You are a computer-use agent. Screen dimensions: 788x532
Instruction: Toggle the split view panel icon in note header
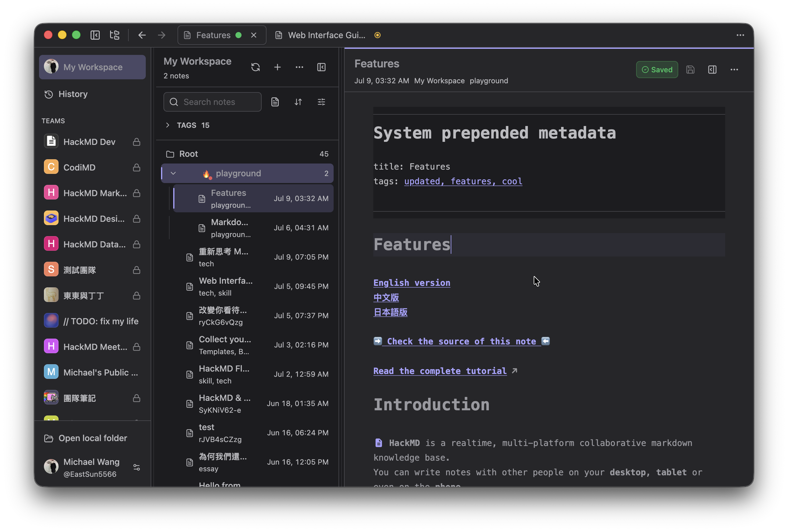[712, 70]
